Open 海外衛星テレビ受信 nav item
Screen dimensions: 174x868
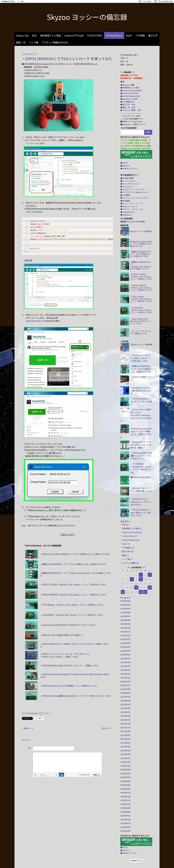(x=50, y=35)
